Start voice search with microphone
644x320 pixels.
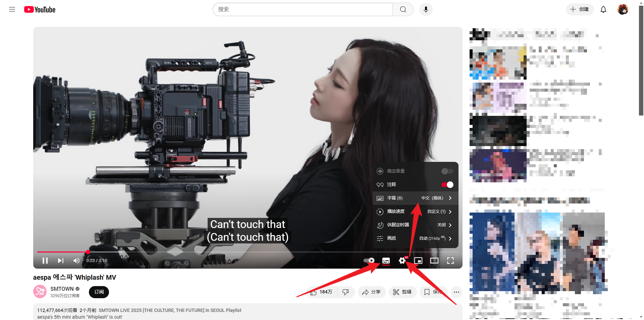click(426, 9)
